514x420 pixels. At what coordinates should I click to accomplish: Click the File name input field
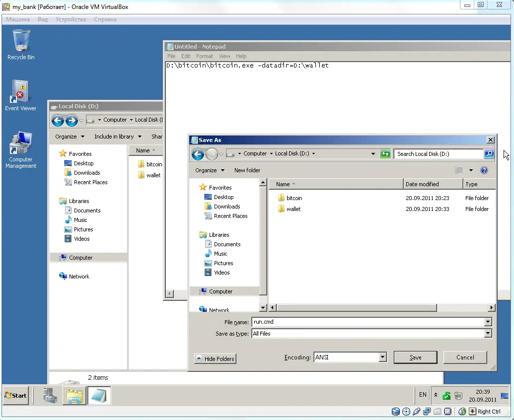(367, 322)
